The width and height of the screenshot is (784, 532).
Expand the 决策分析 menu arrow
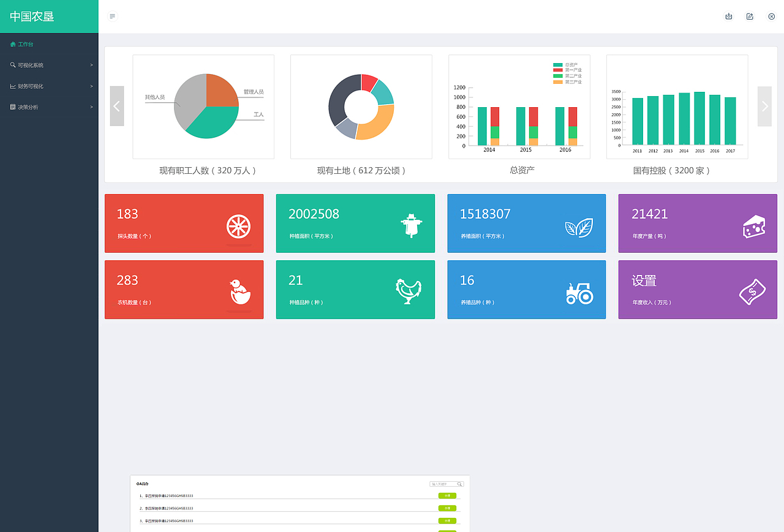[91, 107]
